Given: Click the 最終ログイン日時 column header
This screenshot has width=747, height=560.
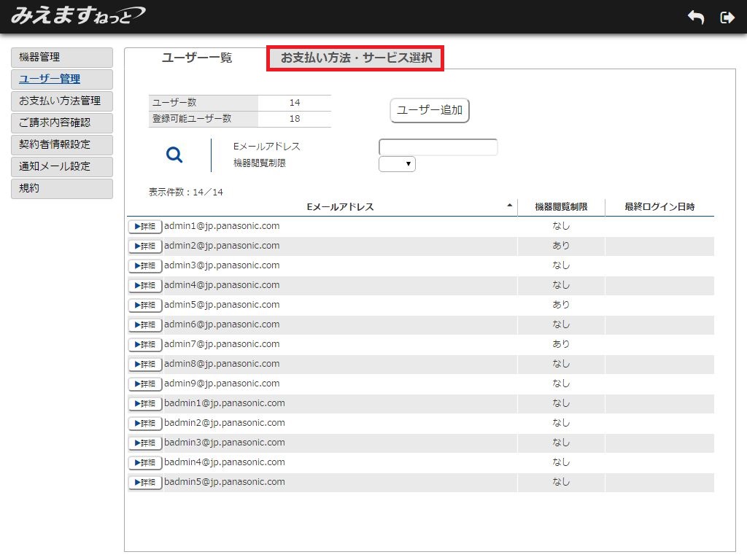Looking at the screenshot, I should [659, 207].
